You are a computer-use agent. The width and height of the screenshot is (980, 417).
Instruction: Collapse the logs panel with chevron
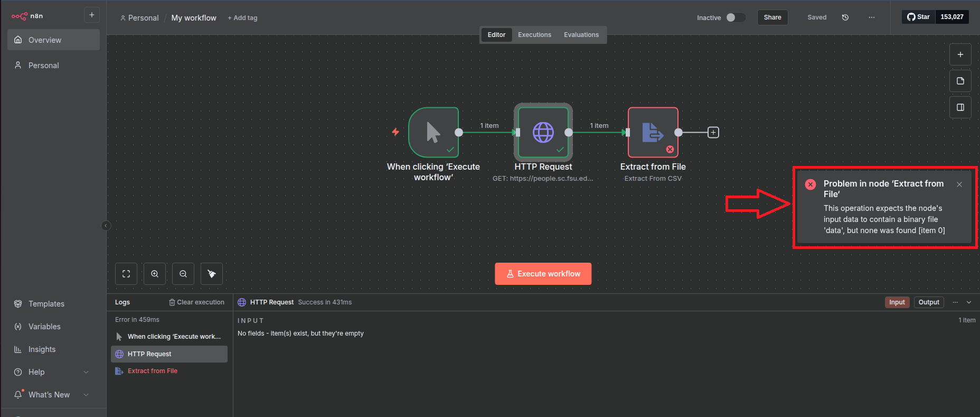969,302
